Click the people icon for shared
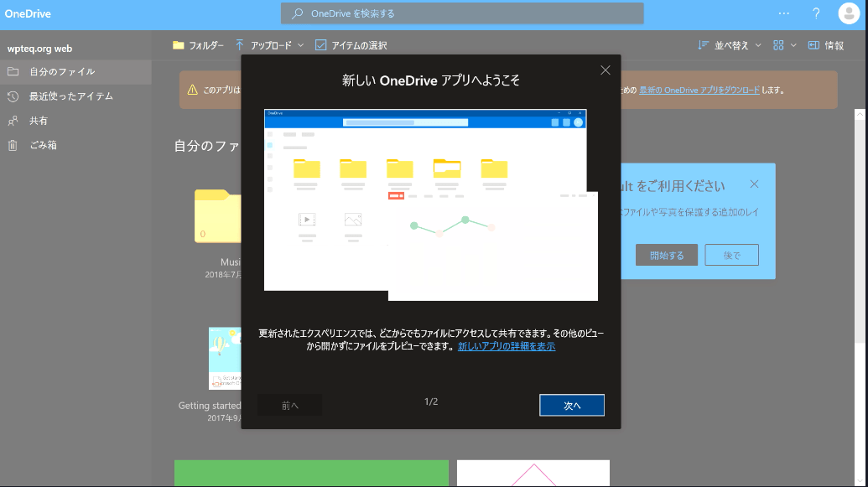 [13, 121]
